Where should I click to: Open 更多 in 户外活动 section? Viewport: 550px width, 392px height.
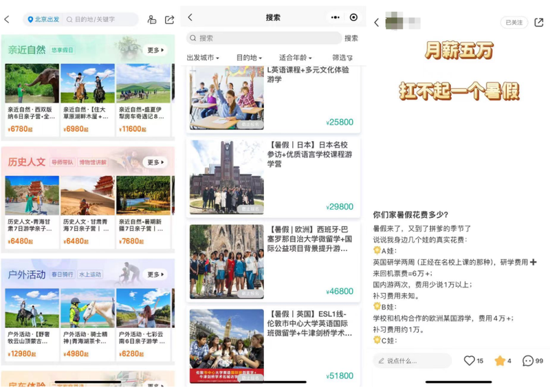tap(155, 274)
